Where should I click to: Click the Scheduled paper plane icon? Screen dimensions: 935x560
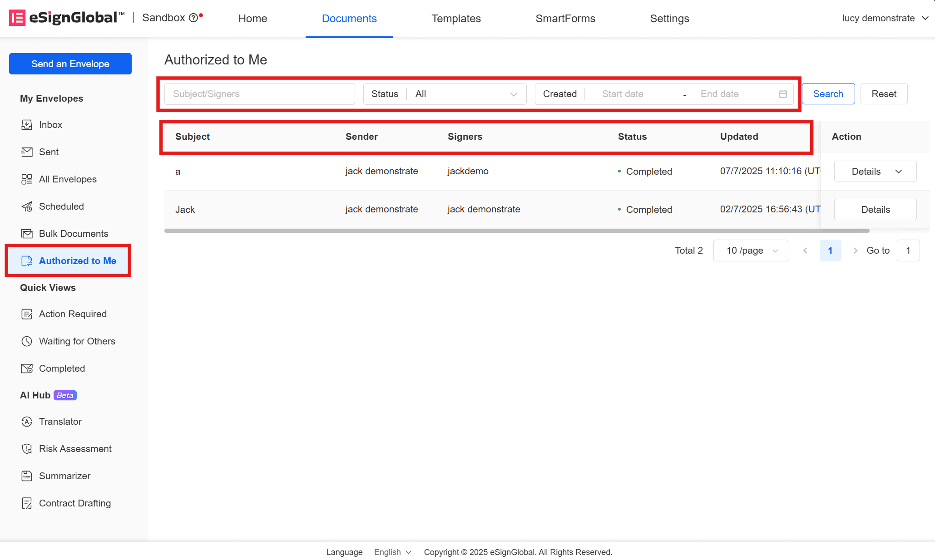27,206
